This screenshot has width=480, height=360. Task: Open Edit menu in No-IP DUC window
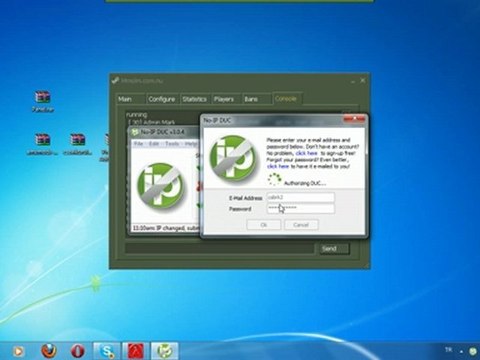pos(154,144)
